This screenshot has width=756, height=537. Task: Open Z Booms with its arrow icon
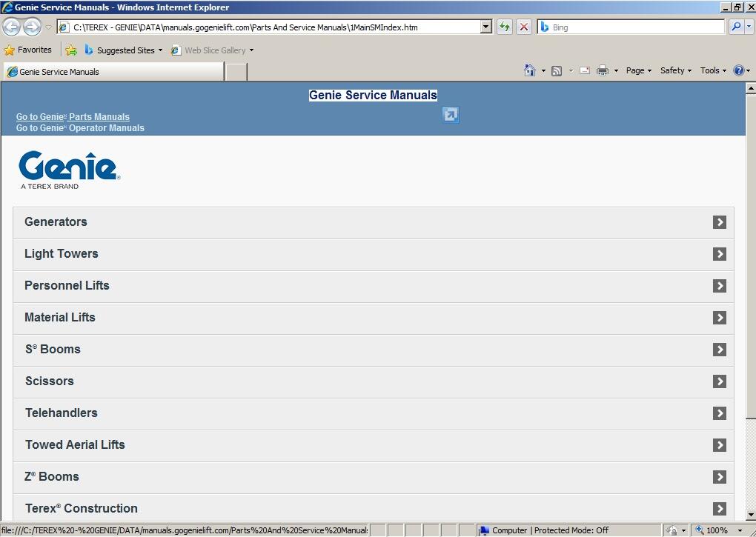720,476
